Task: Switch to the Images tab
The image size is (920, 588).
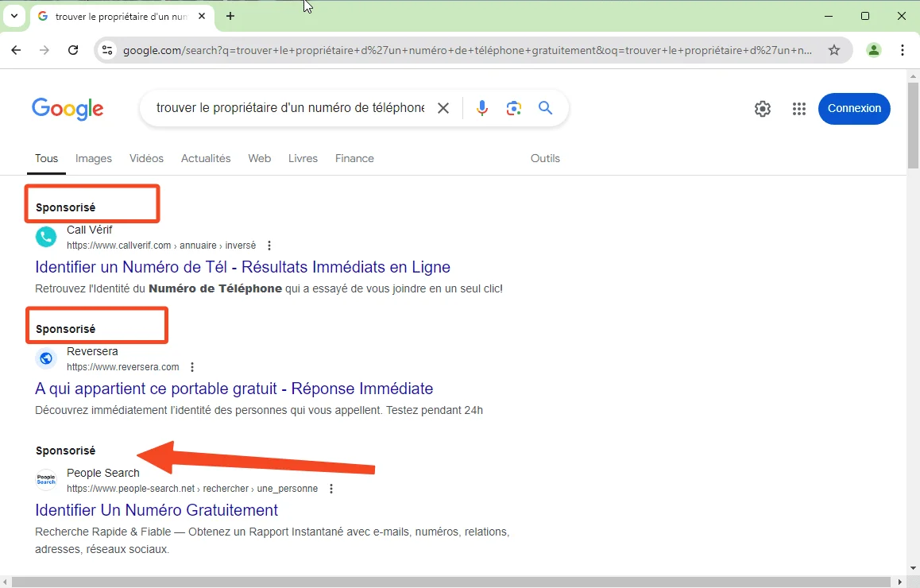Action: click(93, 158)
